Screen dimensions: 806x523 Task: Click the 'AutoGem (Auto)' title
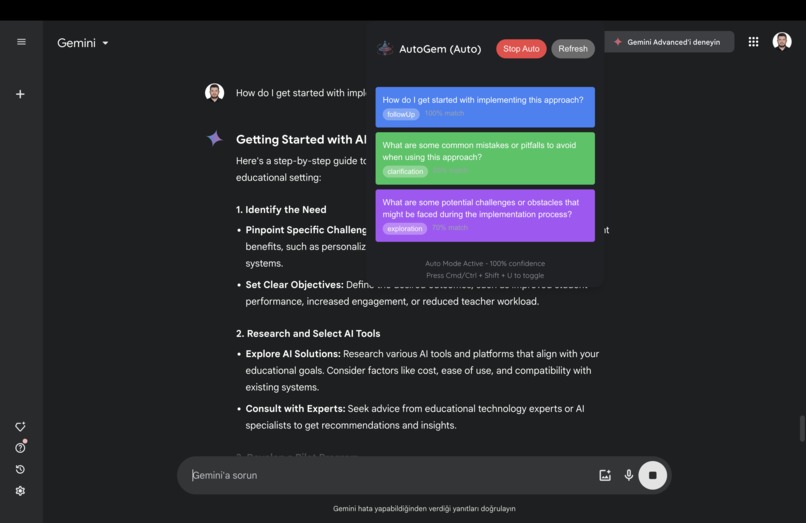click(440, 49)
